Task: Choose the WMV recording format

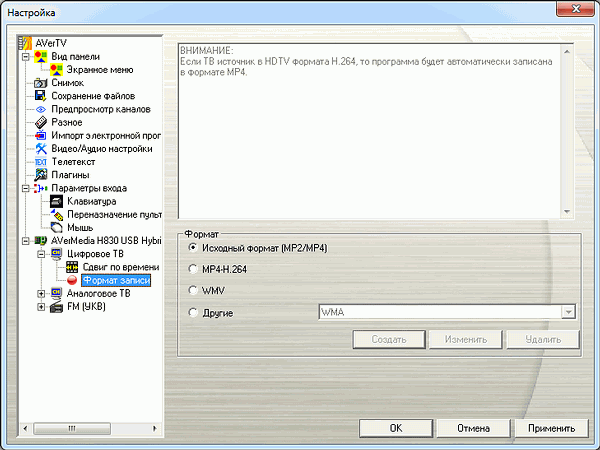Action: 193,290
